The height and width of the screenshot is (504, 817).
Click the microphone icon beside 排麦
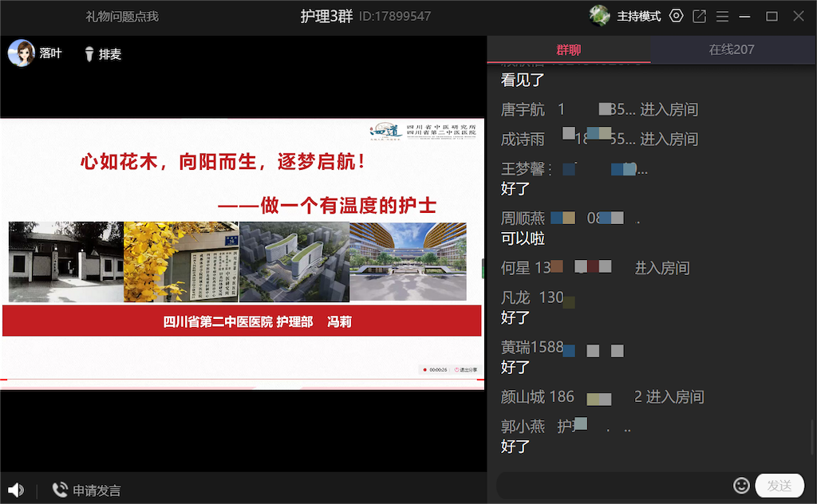(89, 53)
